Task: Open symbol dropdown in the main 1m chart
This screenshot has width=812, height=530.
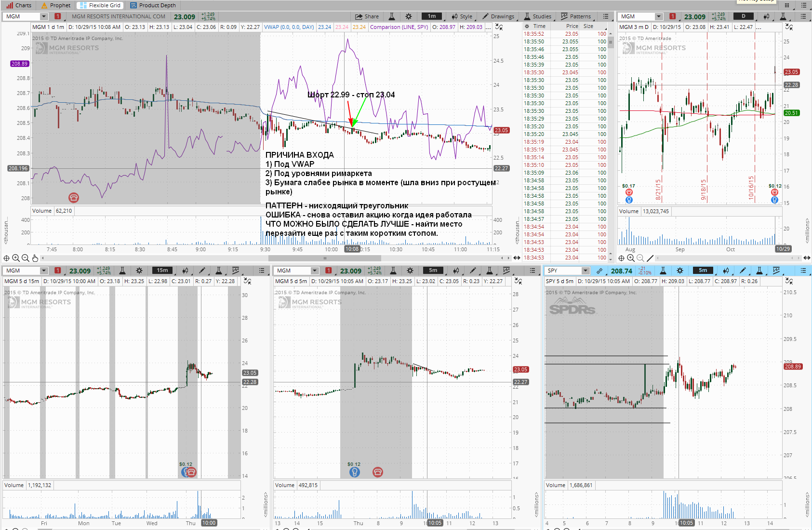Action: click(44, 16)
